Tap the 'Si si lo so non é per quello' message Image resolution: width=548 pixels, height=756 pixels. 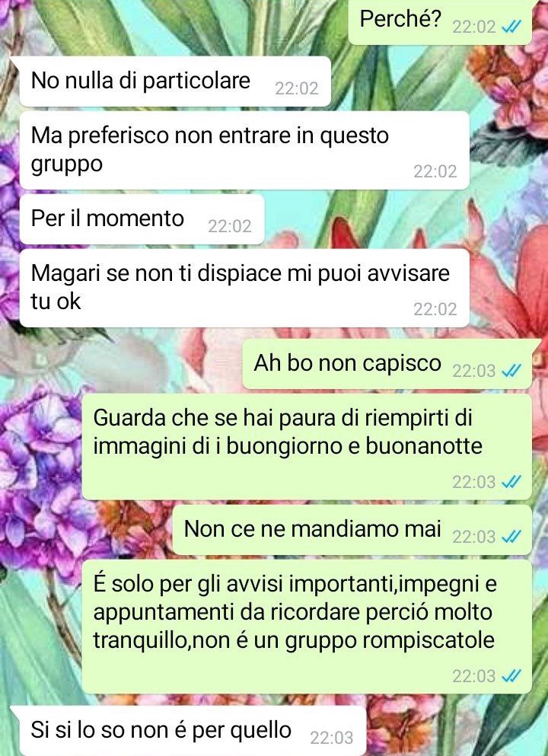(193, 731)
